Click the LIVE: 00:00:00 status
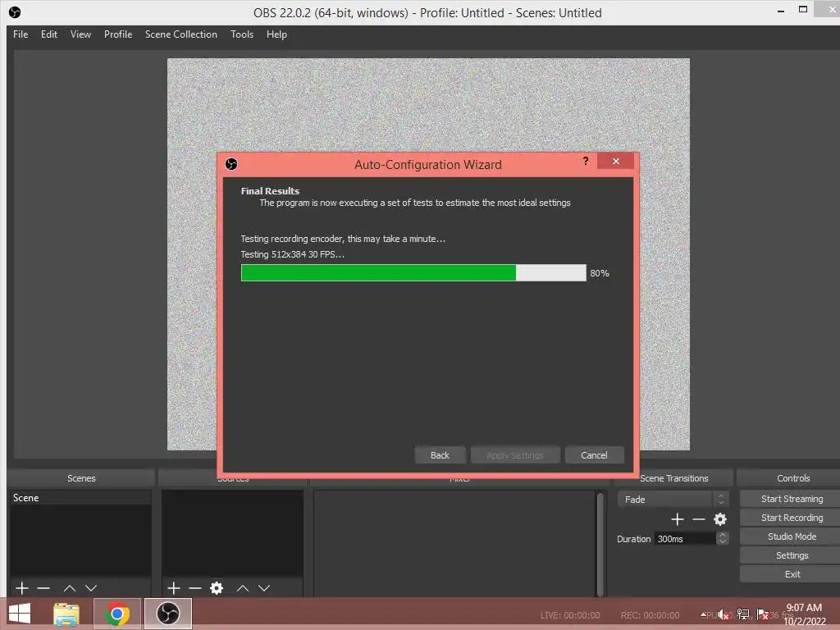The height and width of the screenshot is (630, 840). click(570, 615)
